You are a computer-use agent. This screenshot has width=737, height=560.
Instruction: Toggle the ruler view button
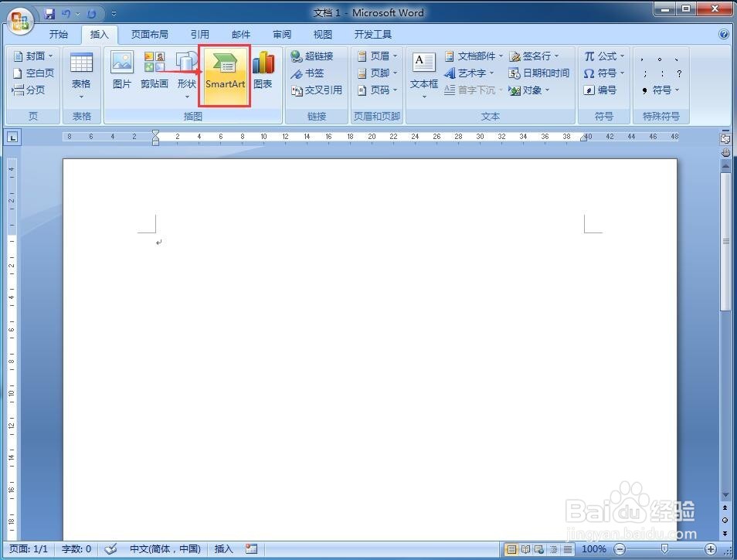point(725,138)
